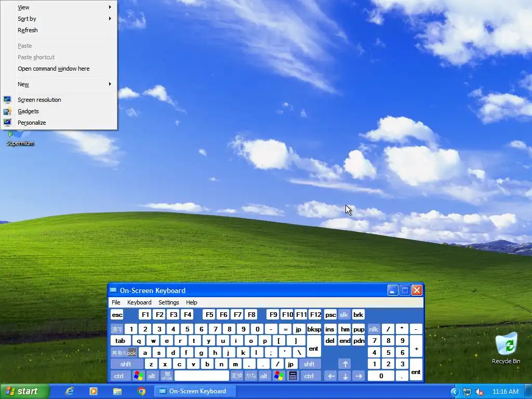Open the file explorer taskbar icon
The width and height of the screenshot is (532, 399).
pos(117,391)
